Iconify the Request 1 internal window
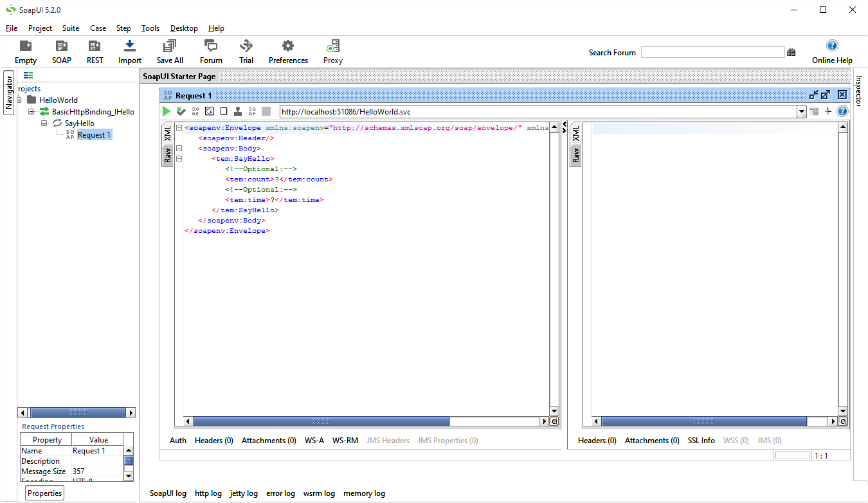Viewport: 868px width, 503px height. click(x=813, y=95)
